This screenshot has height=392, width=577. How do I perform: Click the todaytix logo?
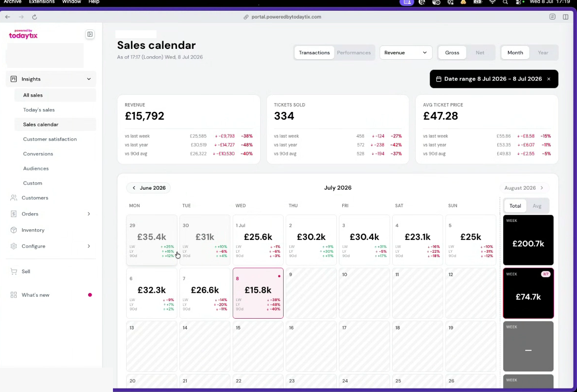[x=23, y=34]
